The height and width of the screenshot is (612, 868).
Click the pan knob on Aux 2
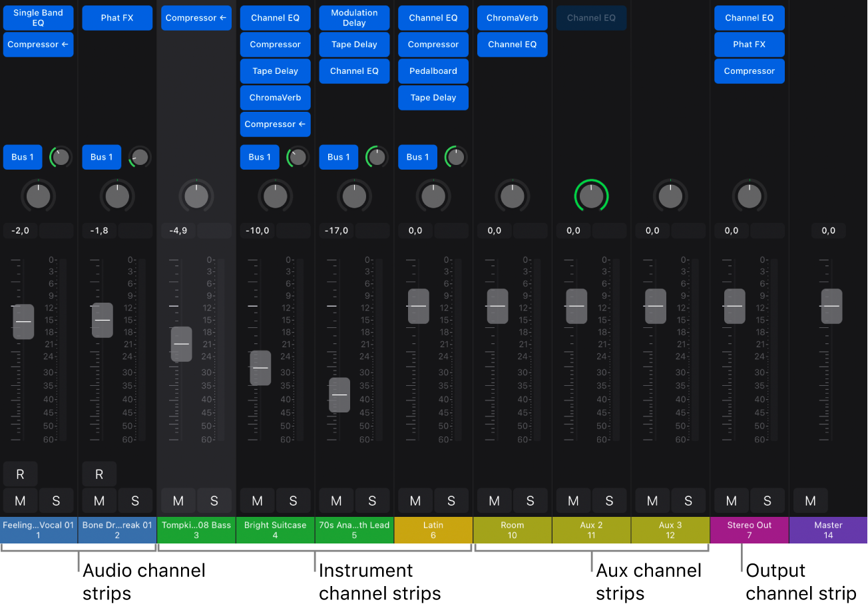(x=592, y=196)
